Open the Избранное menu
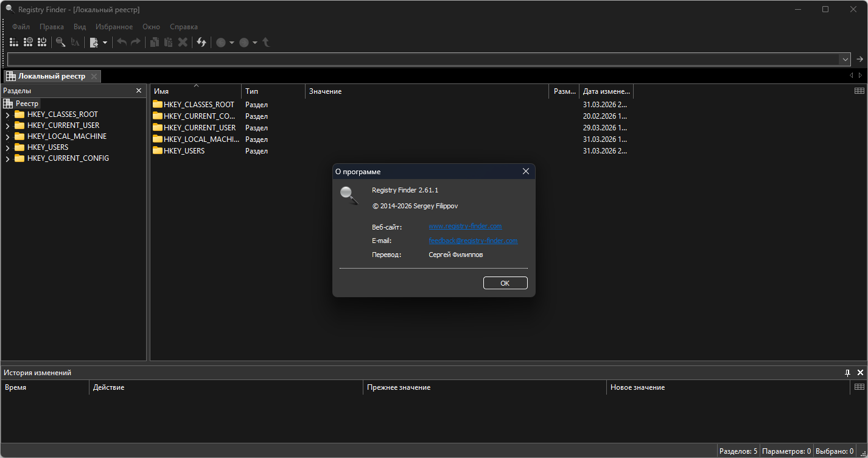This screenshot has width=868, height=458. tap(114, 27)
